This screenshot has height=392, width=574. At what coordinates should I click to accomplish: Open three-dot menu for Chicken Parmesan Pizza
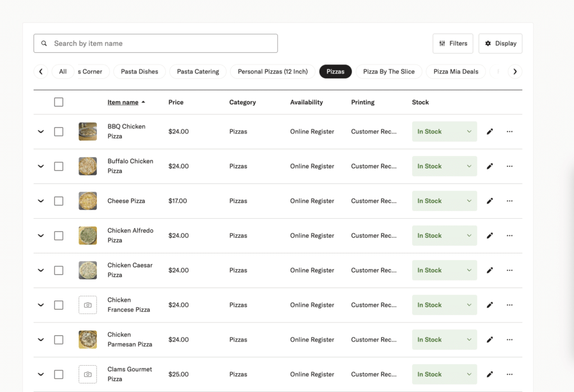(510, 340)
